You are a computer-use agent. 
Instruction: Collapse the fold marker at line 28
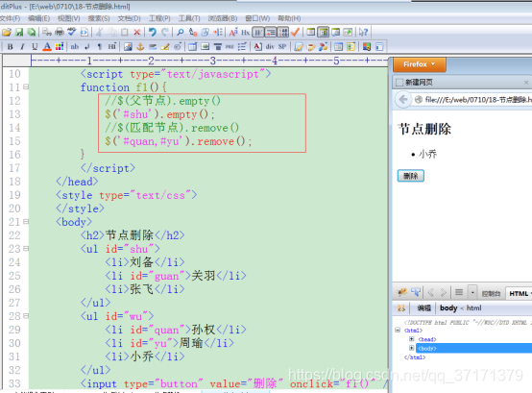coord(26,316)
